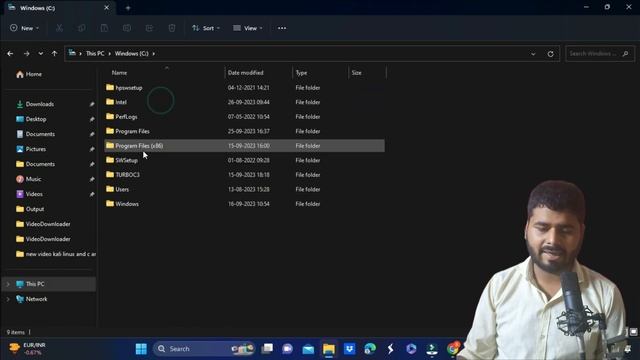Go up one folder level arrow

[x=54, y=53]
